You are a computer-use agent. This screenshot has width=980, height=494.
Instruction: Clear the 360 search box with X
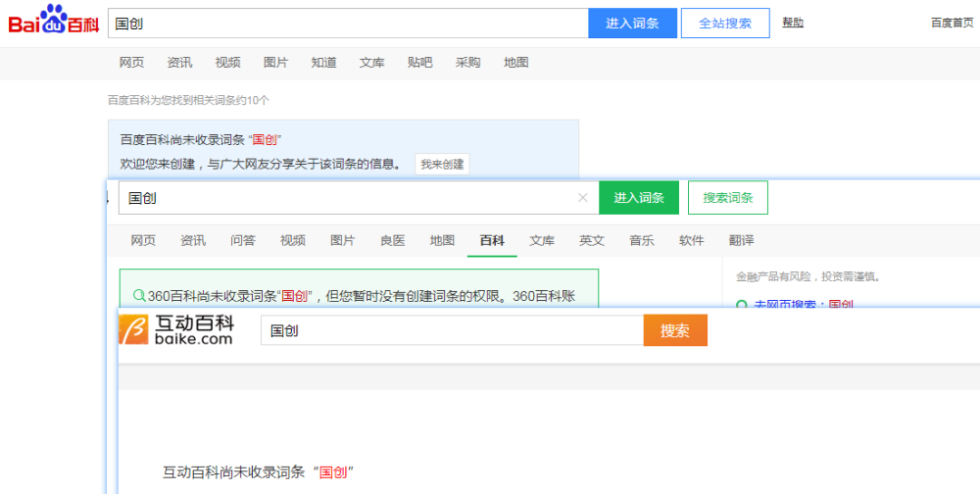point(583,198)
